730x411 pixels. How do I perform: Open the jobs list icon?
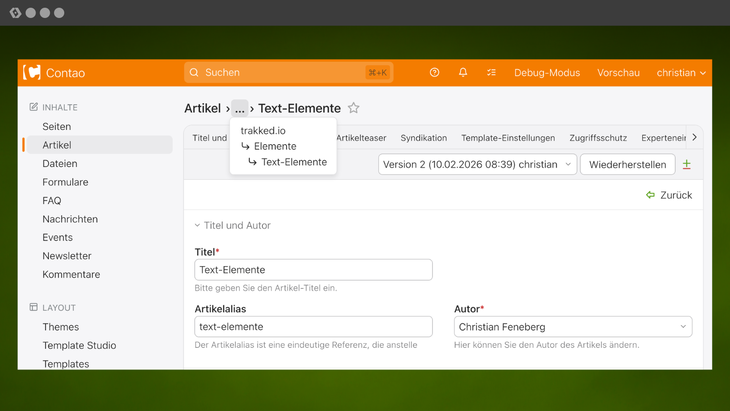click(x=491, y=73)
